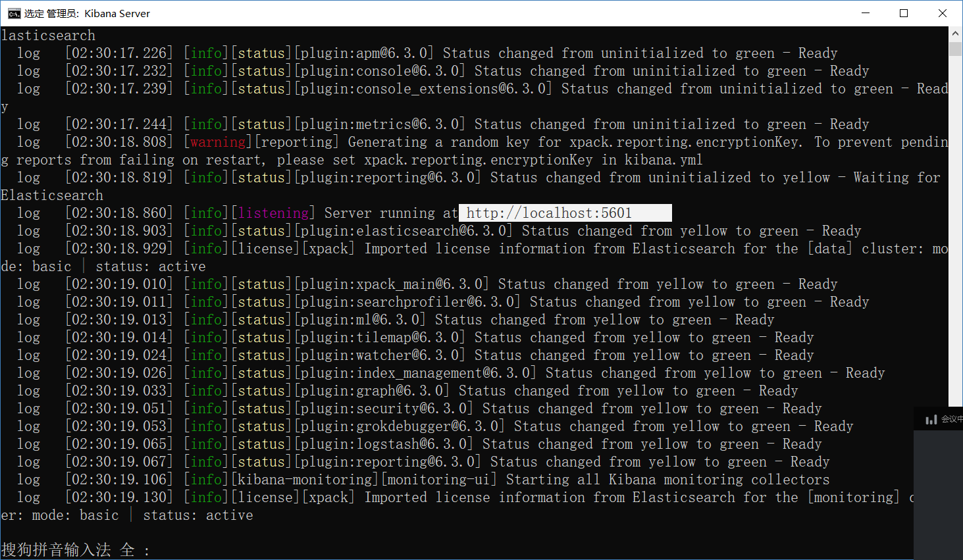Click the Sogou input method status line
This screenshot has width=963, height=560.
[x=76, y=550]
